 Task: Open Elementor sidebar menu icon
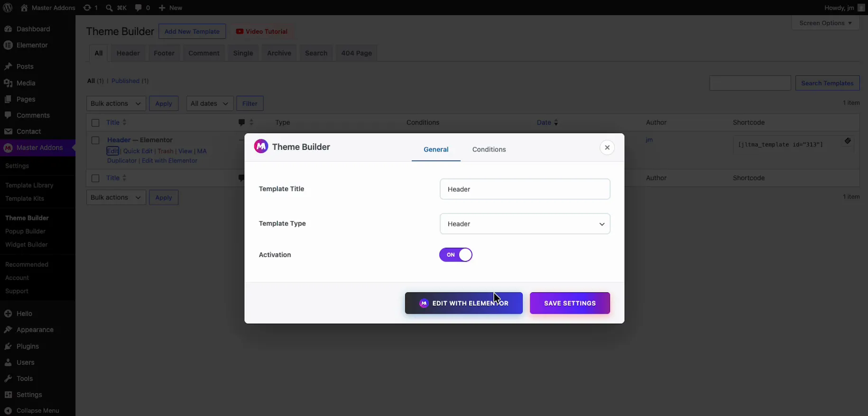8,45
